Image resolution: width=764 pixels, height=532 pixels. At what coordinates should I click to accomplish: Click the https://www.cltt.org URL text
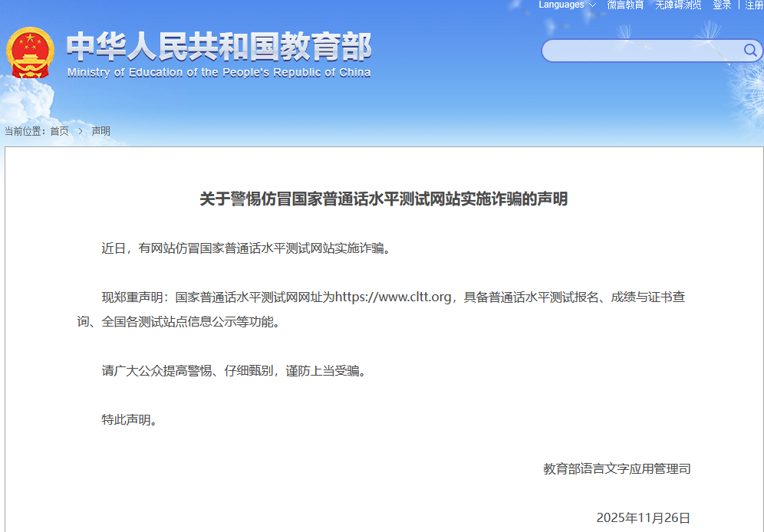(x=393, y=297)
